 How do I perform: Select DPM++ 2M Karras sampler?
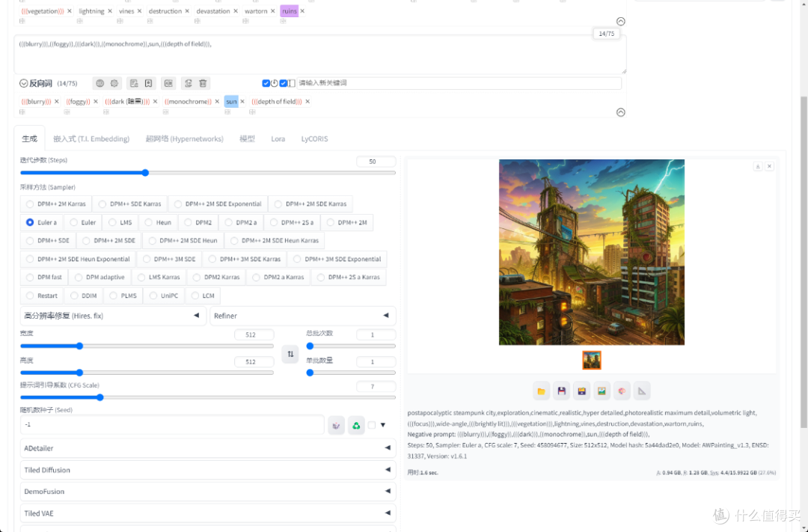click(x=55, y=204)
